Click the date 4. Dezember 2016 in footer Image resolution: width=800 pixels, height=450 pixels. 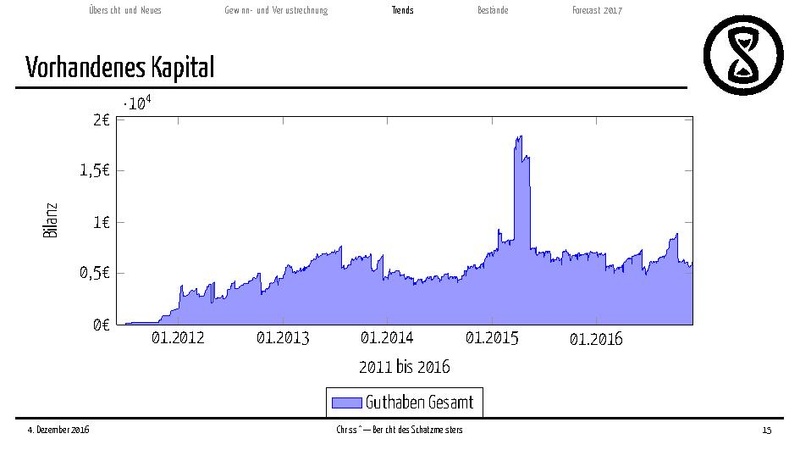(x=57, y=430)
